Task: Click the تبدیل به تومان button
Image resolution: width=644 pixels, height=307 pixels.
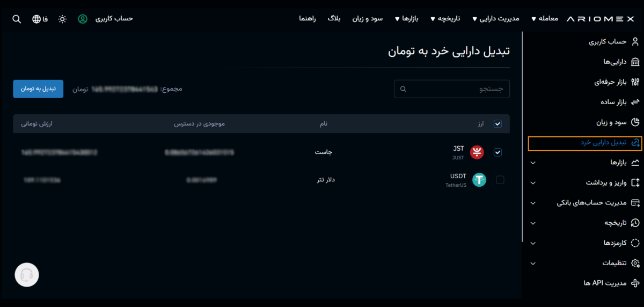Action: tap(38, 89)
